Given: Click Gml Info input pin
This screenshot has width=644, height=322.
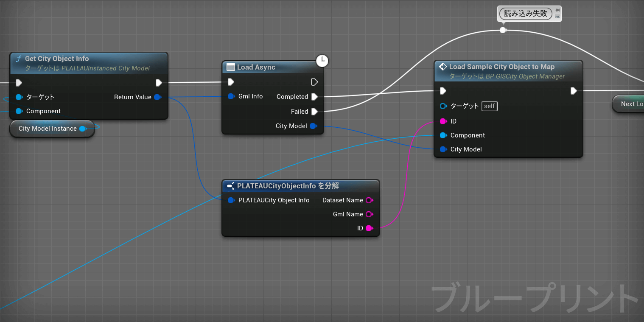Looking at the screenshot, I should coord(231,96).
